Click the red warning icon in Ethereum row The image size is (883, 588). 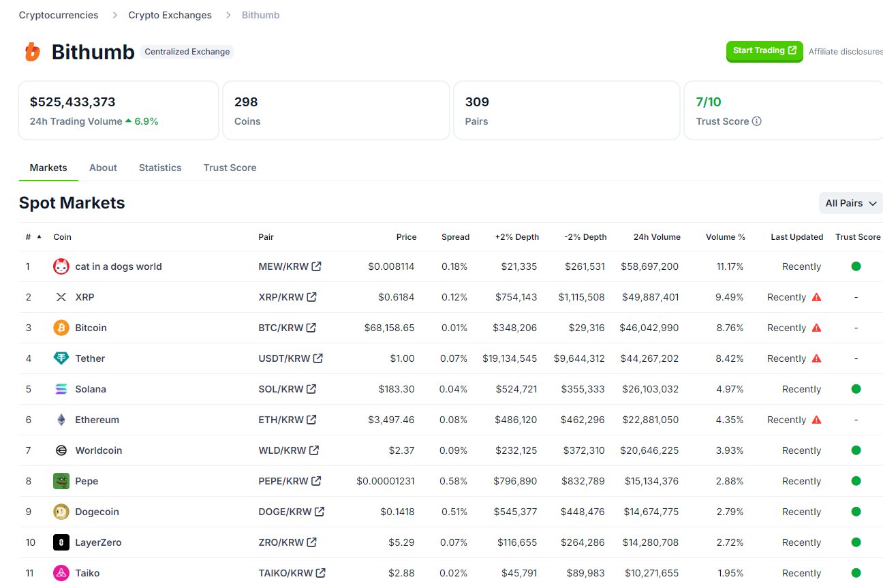pyautogui.click(x=816, y=420)
